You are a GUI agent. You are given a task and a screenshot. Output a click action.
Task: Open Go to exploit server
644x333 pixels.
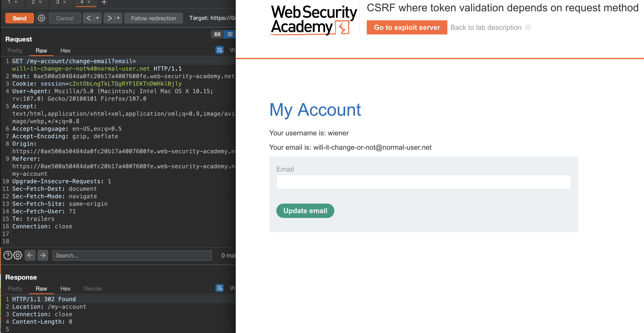pos(407,27)
